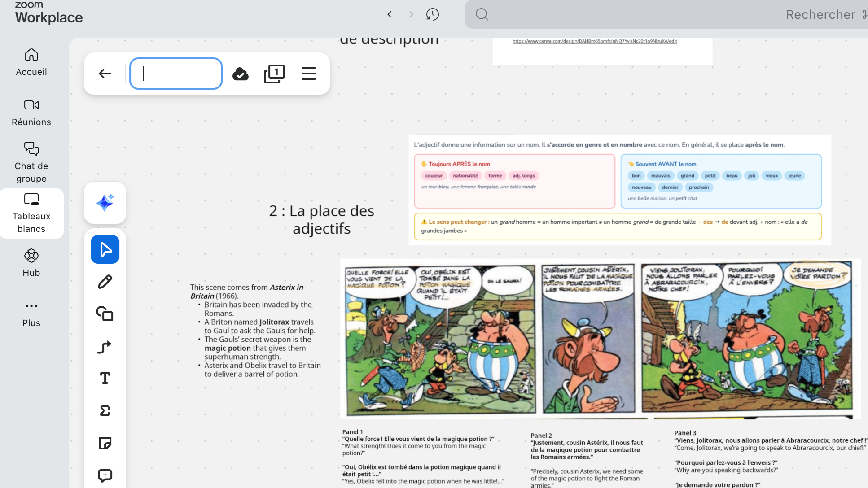This screenshot has height=488, width=868.
Task: Expand the Plus section in the sidebar
Action: (31, 312)
